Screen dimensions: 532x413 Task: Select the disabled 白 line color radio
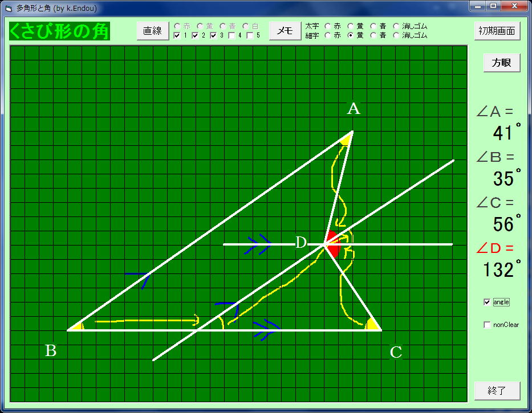pyautogui.click(x=246, y=26)
